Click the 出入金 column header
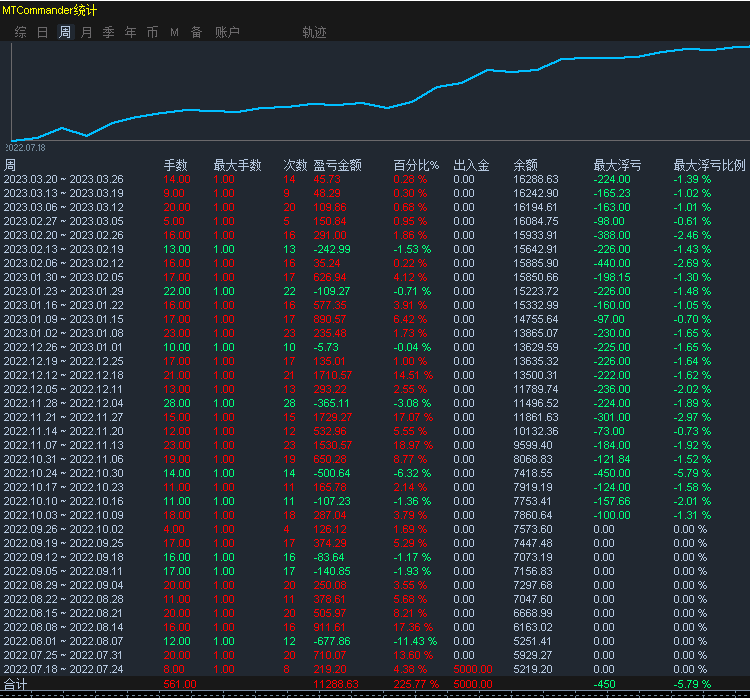This screenshot has width=750, height=699. point(471,166)
